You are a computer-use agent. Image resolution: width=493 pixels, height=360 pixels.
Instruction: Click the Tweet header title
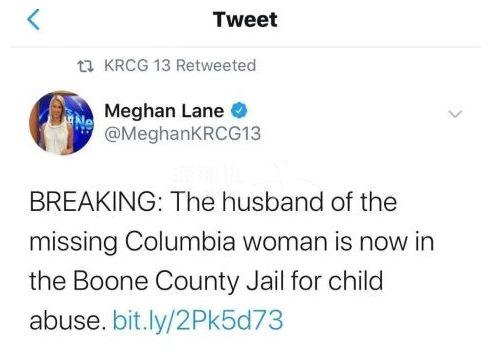click(x=245, y=19)
